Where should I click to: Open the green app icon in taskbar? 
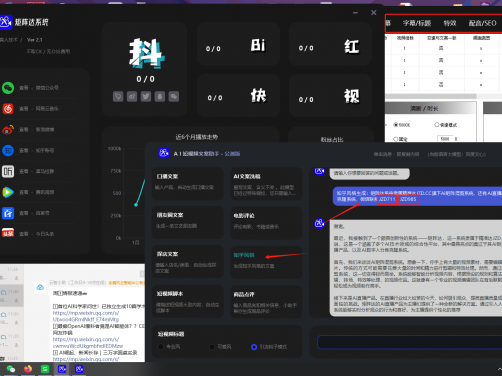[x=45, y=369]
